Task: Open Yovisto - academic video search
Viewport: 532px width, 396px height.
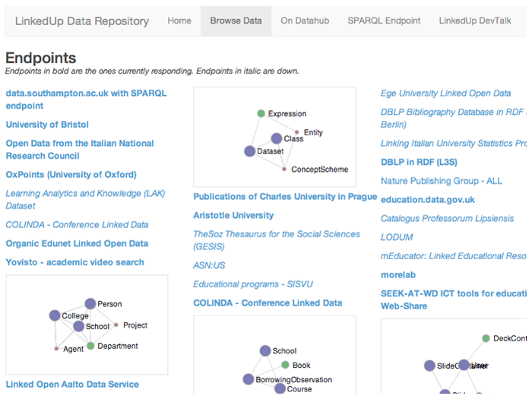Action: [x=75, y=262]
